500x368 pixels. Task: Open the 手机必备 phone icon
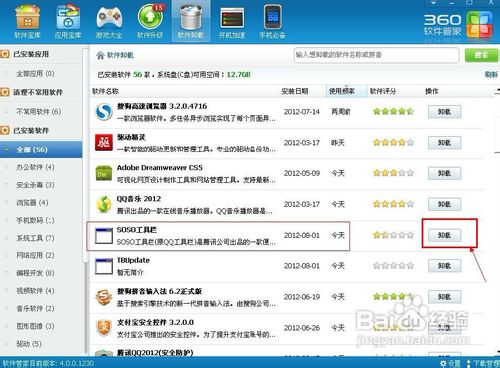(x=273, y=21)
